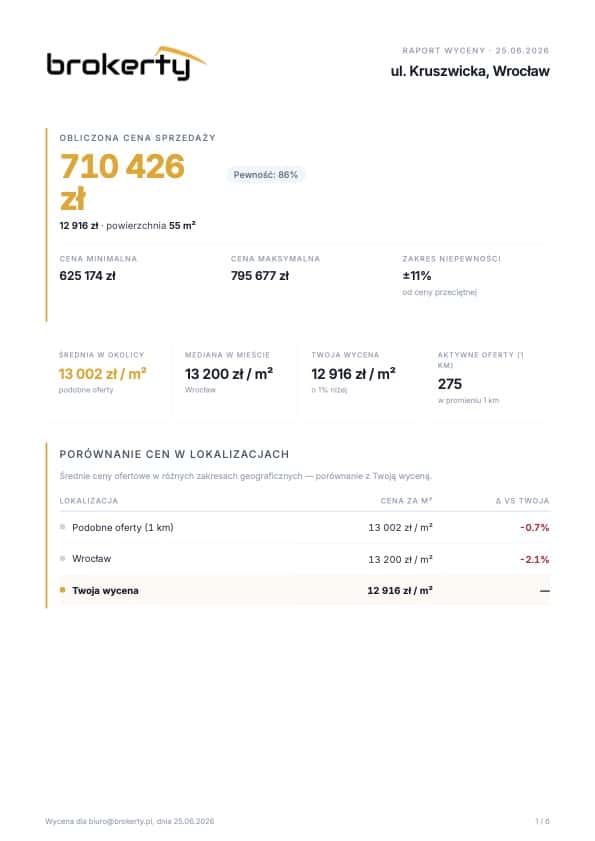
Task: Click the gray dot beside Podobne oferty
Action: [63, 527]
